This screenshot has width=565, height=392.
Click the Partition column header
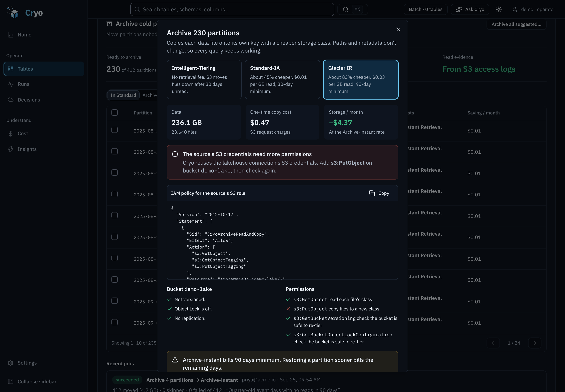click(x=143, y=113)
